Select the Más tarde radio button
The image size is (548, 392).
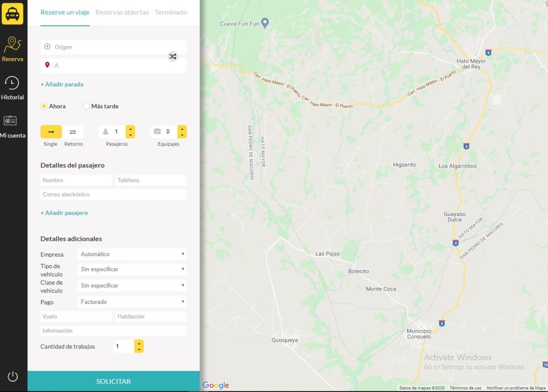(87, 106)
